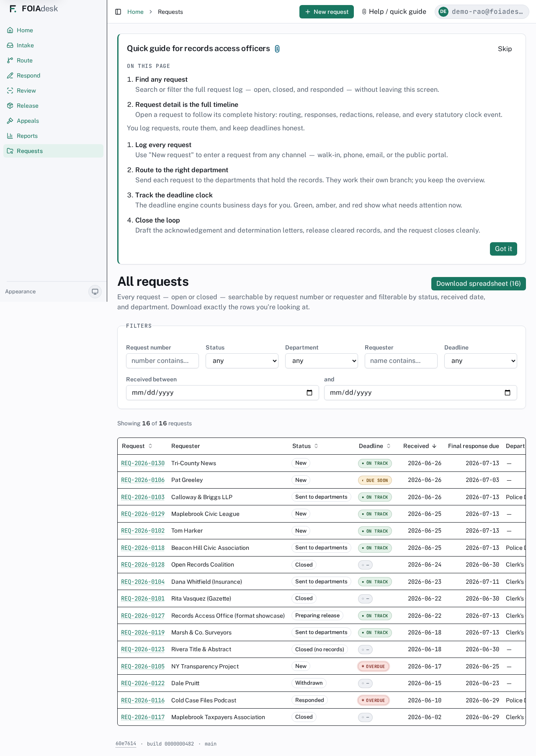Open request REQ-2026-0106
The height and width of the screenshot is (756, 536).
(x=143, y=480)
